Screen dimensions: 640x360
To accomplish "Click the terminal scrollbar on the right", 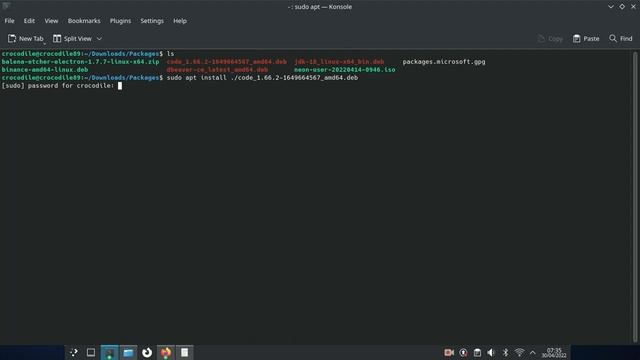I will tap(635, 196).
